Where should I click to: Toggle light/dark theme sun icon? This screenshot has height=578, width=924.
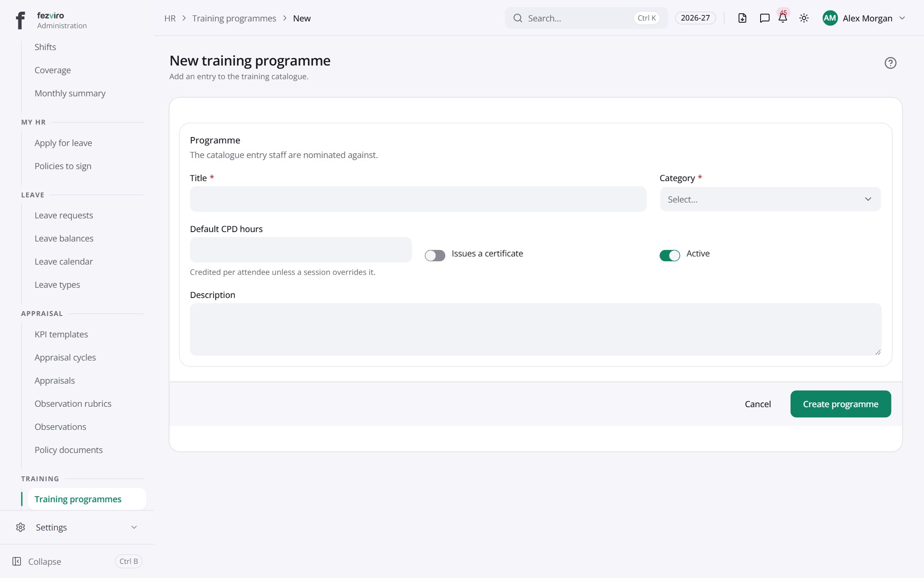(804, 18)
